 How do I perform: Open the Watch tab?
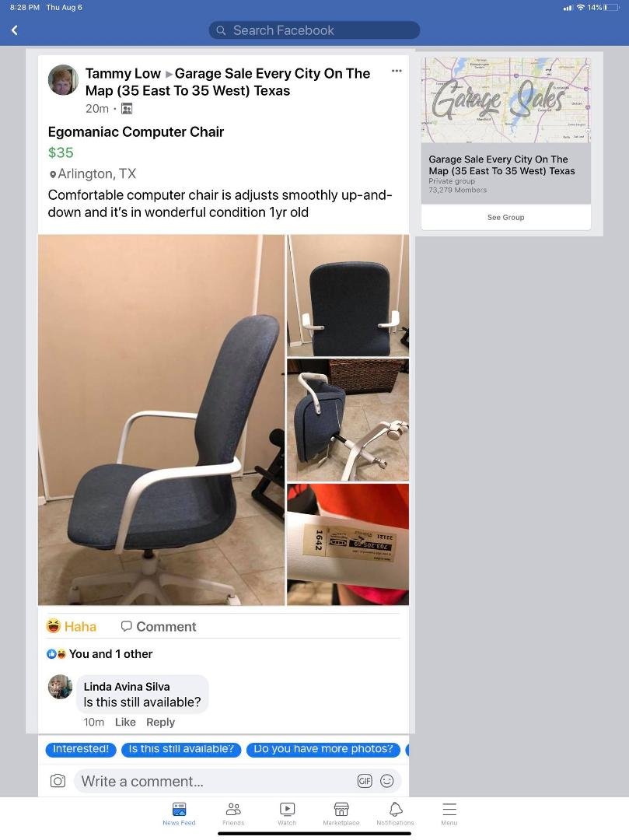click(x=287, y=814)
